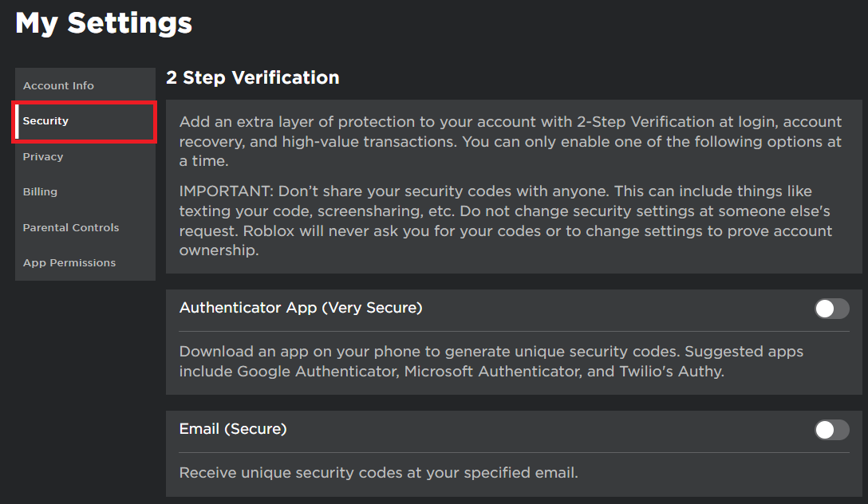Click the Email (Secure) option label
The width and height of the screenshot is (868, 504).
pyautogui.click(x=233, y=429)
